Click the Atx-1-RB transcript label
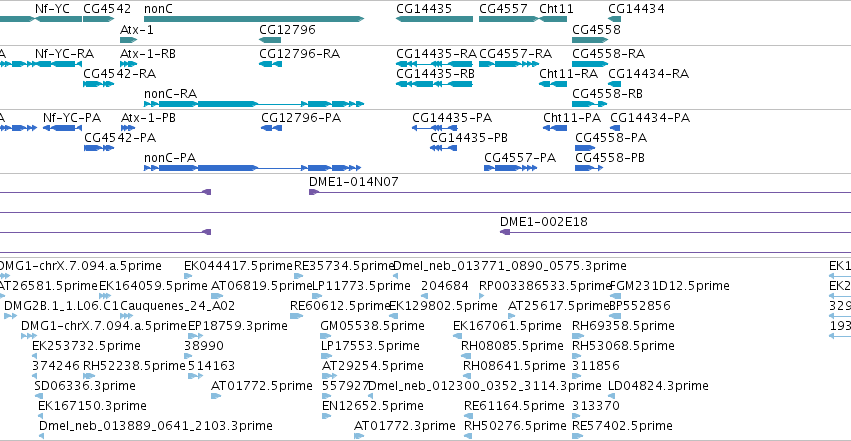 (x=148, y=54)
